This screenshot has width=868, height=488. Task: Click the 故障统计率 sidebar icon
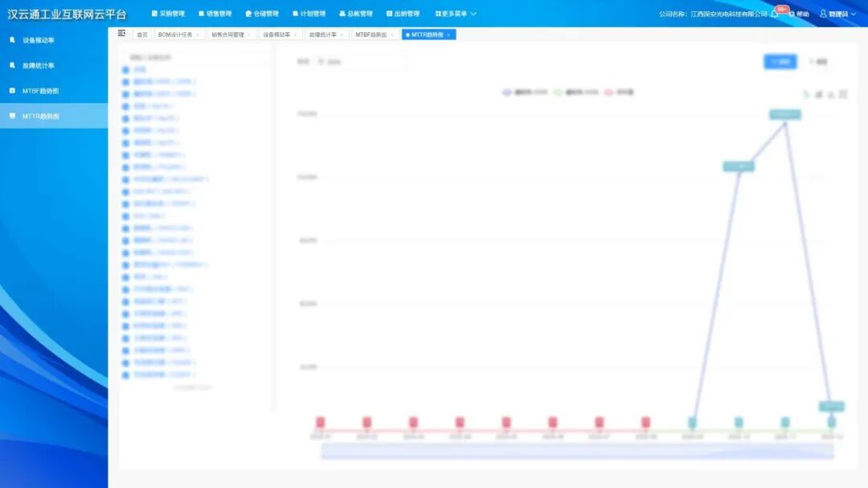(x=12, y=65)
